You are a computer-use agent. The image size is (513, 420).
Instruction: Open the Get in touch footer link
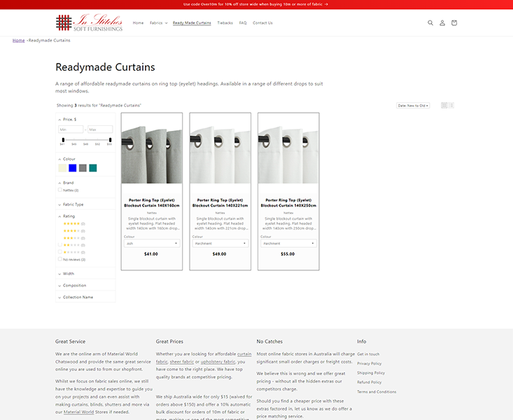[368, 354]
